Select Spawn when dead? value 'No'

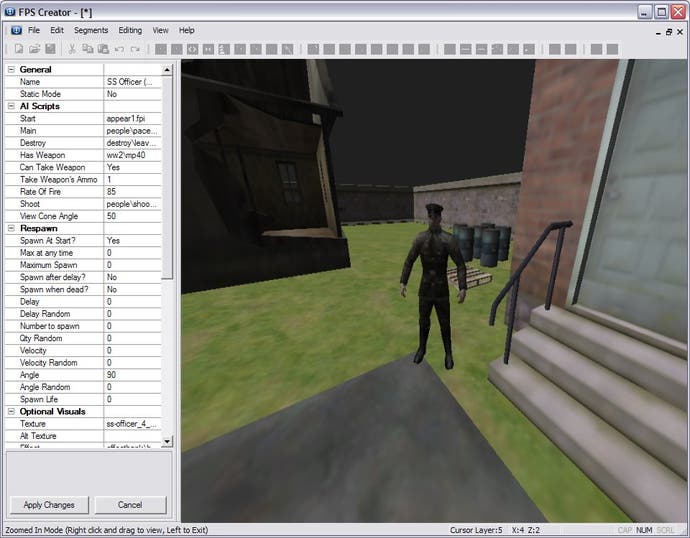[133, 289]
